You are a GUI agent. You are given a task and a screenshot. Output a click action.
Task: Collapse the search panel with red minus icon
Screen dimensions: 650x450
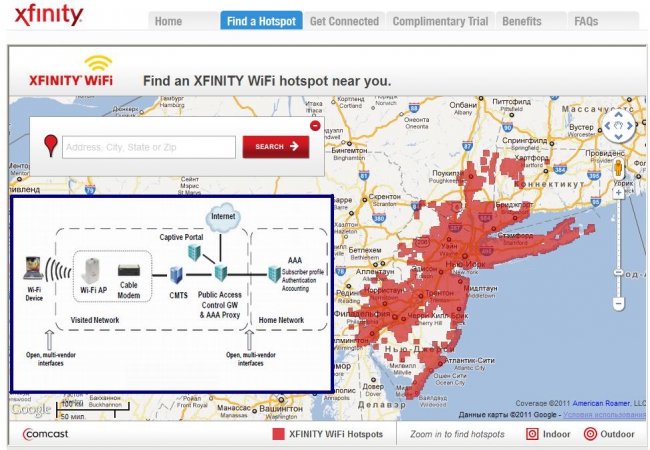tap(315, 125)
